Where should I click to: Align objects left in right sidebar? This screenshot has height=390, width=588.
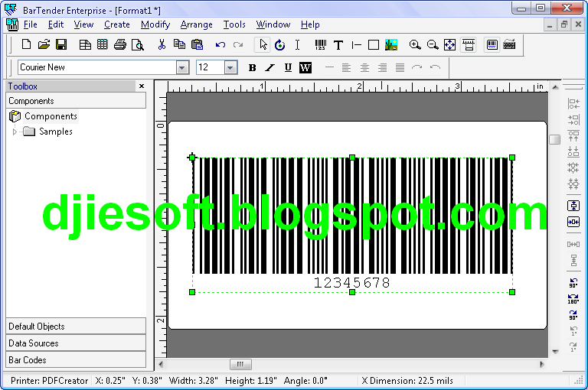point(573,103)
